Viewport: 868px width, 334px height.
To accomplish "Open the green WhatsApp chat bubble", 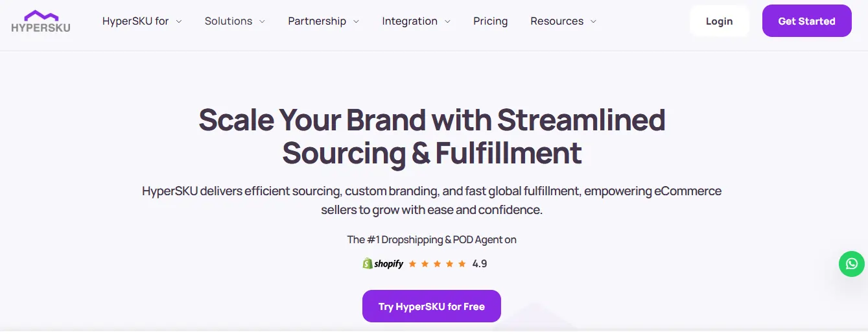I will (851, 264).
